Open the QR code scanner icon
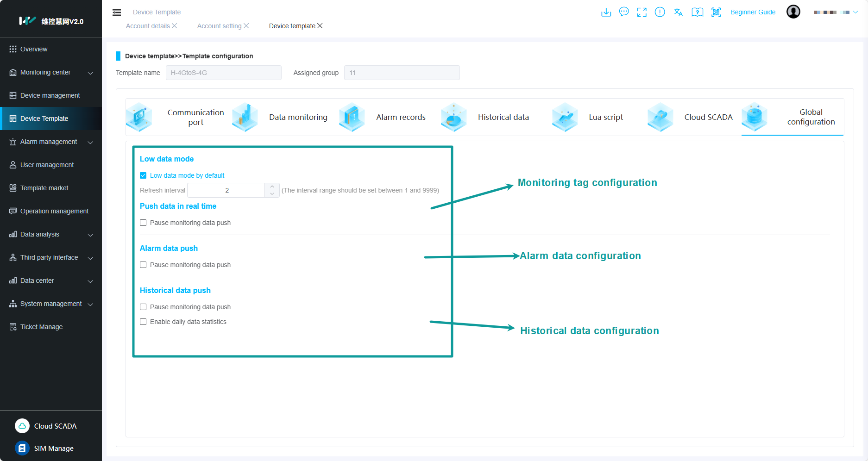 pyautogui.click(x=716, y=12)
